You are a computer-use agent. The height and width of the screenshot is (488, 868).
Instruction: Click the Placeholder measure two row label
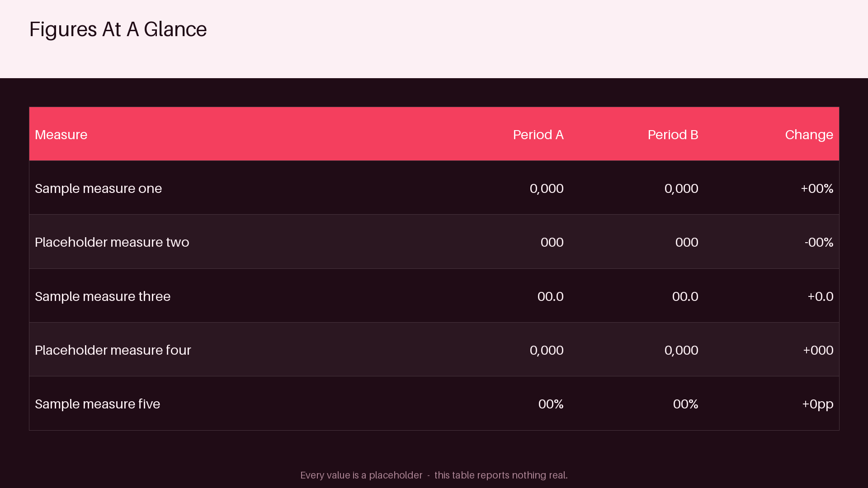pyautogui.click(x=112, y=242)
